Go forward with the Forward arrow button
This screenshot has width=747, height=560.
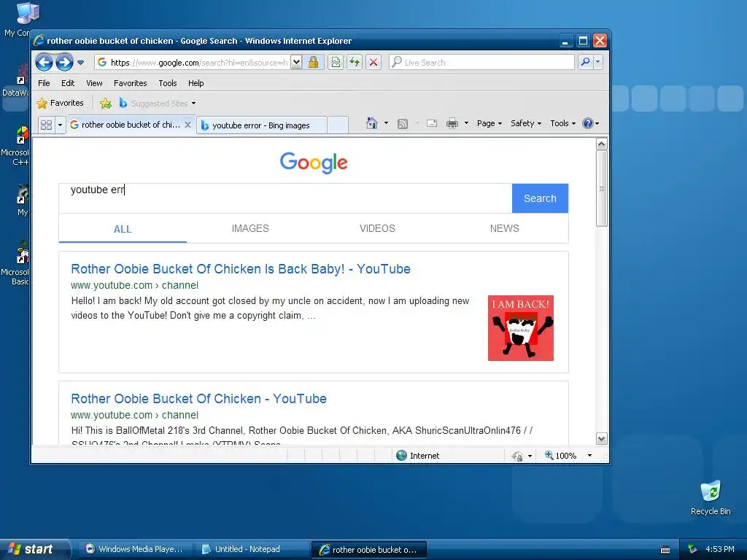pyautogui.click(x=64, y=63)
